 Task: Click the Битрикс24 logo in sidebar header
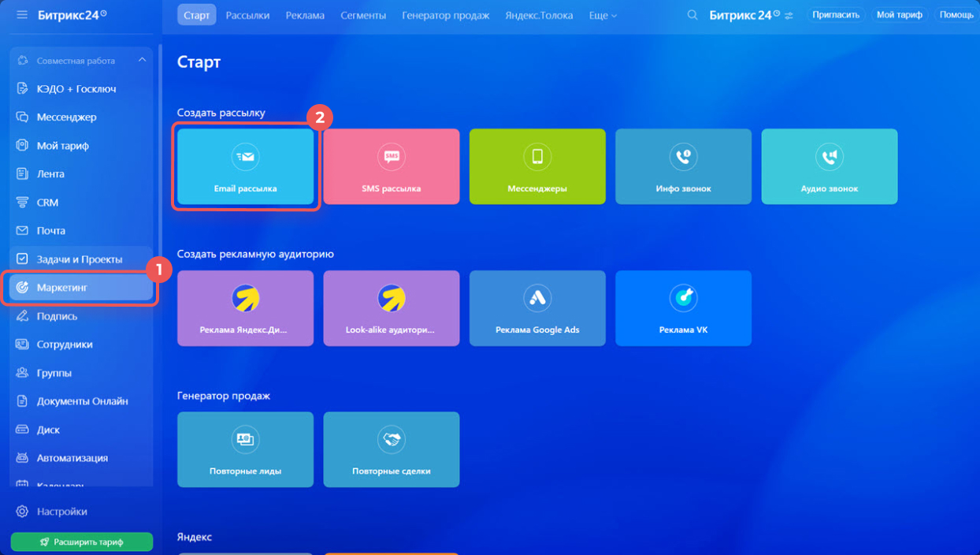point(72,15)
